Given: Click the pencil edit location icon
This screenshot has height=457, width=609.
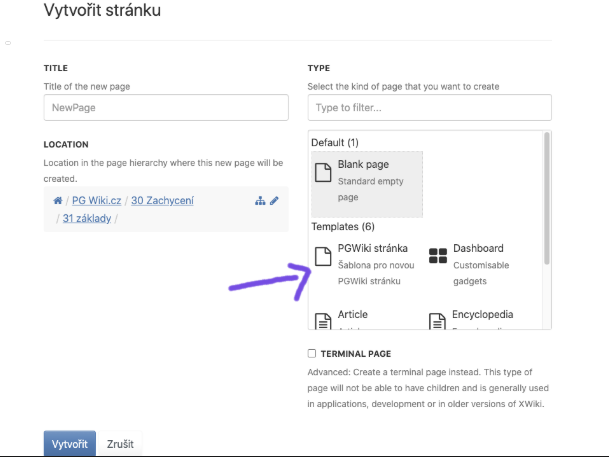Looking at the screenshot, I should [274, 201].
